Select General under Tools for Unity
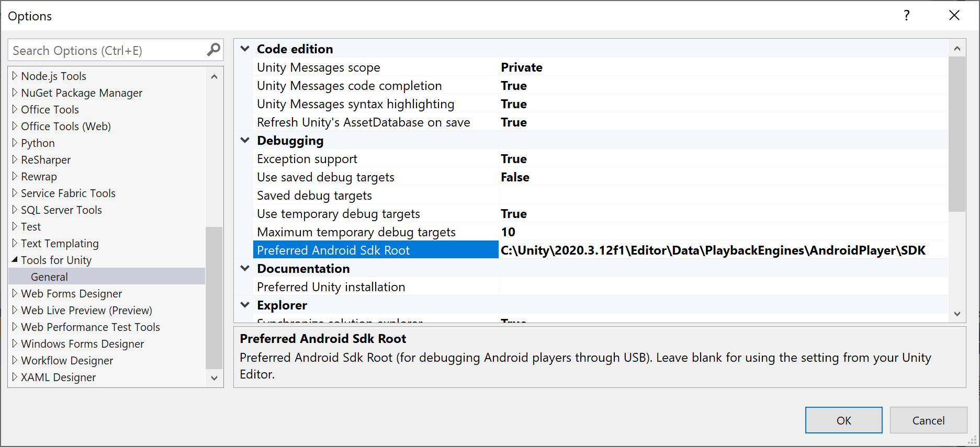Viewport: 980px width, 447px height. pos(49,277)
